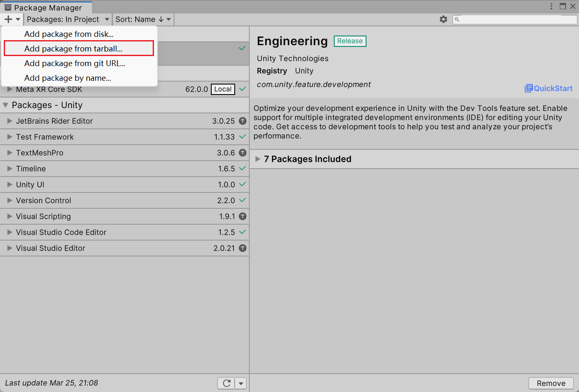
Task: Open the Sort: Name dropdown
Action: [143, 19]
